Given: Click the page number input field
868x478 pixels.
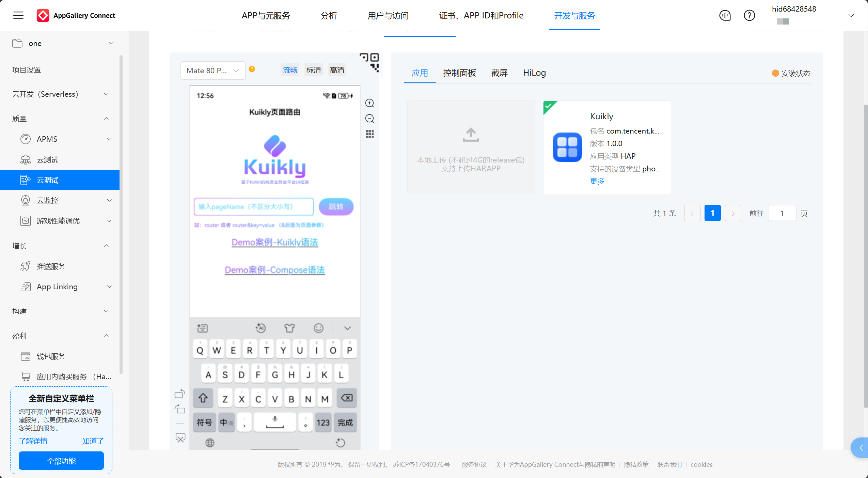Looking at the screenshot, I should [782, 213].
